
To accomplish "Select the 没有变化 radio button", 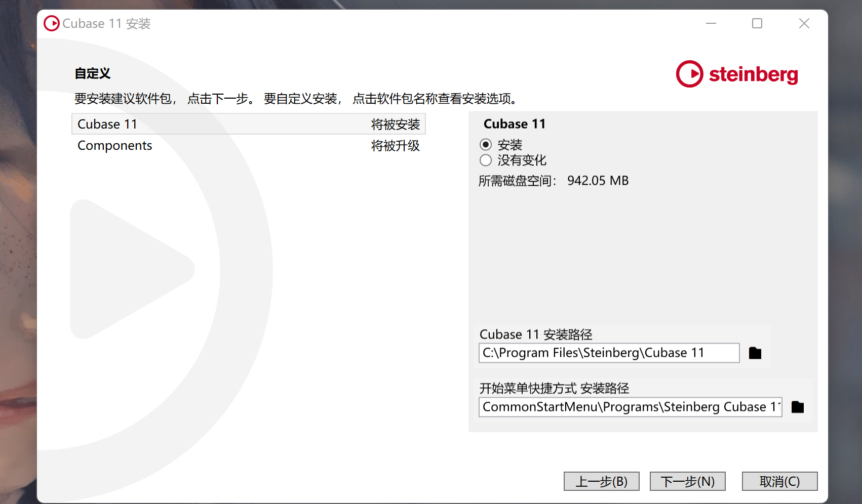I will click(486, 160).
